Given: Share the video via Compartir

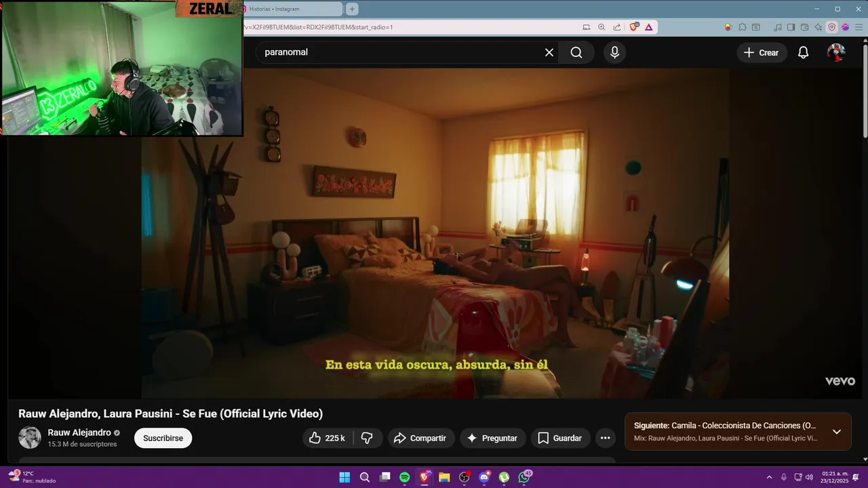Looking at the screenshot, I should click(420, 438).
